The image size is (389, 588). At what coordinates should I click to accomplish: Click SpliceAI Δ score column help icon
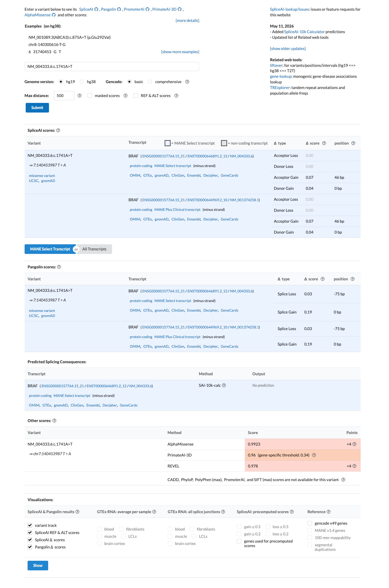[x=324, y=143]
